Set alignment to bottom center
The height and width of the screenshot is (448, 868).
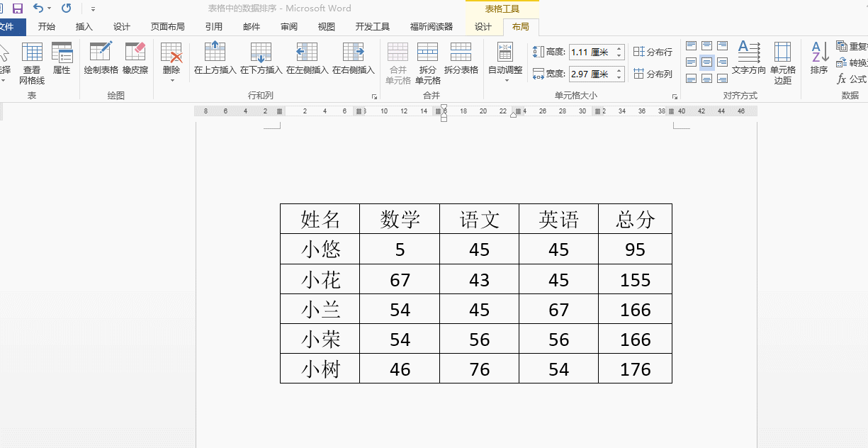click(706, 79)
